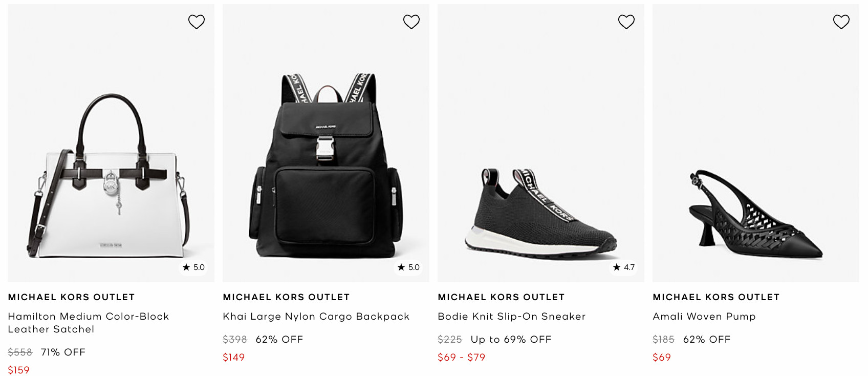Click the $149 backpack sale price
The height and width of the screenshot is (376, 868).
coord(234,357)
